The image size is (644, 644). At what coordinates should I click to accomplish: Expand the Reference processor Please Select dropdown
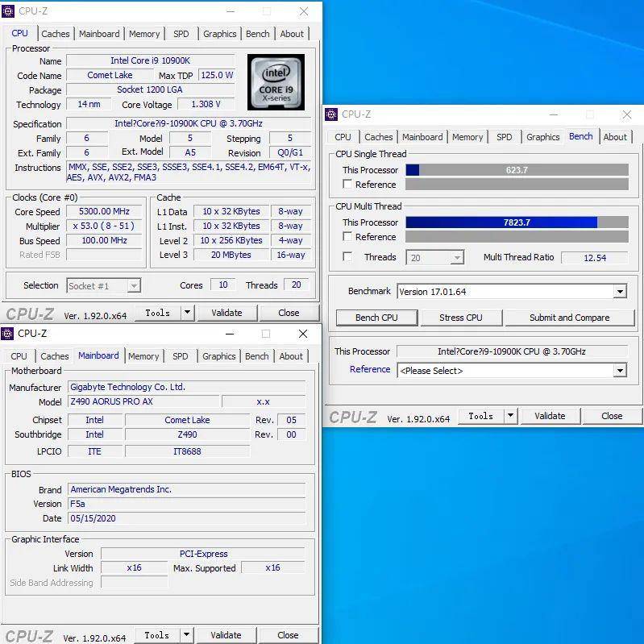619,371
